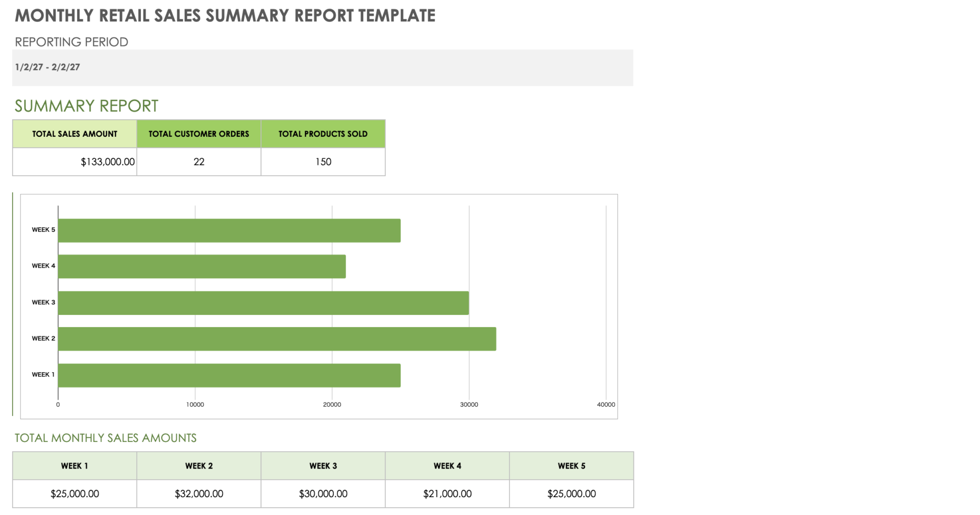Click the SUMMARY REPORT heading
The height and width of the screenshot is (515, 980).
click(86, 106)
